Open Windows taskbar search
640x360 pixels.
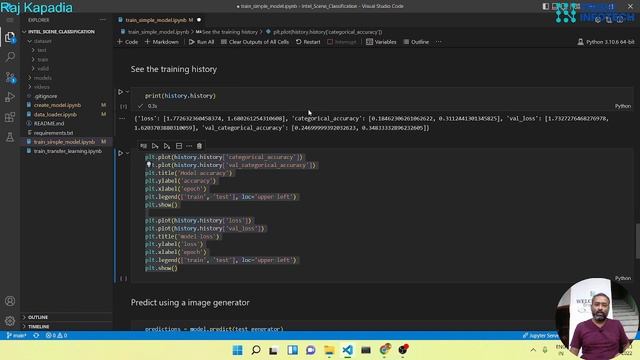click(256, 350)
